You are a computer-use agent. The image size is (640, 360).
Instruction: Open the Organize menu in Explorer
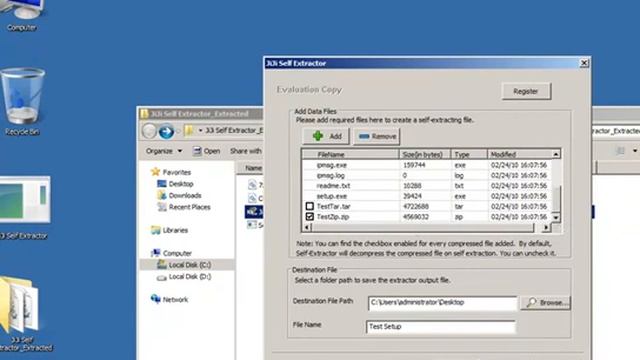pos(164,151)
